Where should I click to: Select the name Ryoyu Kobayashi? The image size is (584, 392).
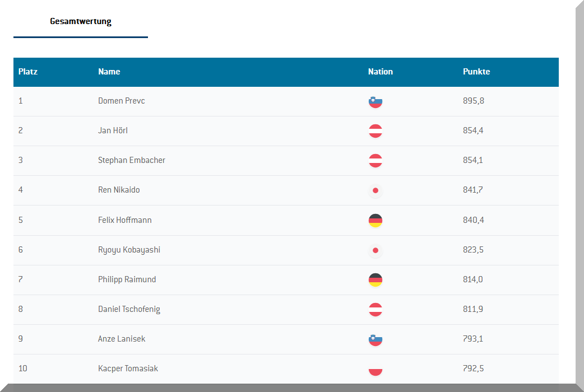[x=129, y=250]
